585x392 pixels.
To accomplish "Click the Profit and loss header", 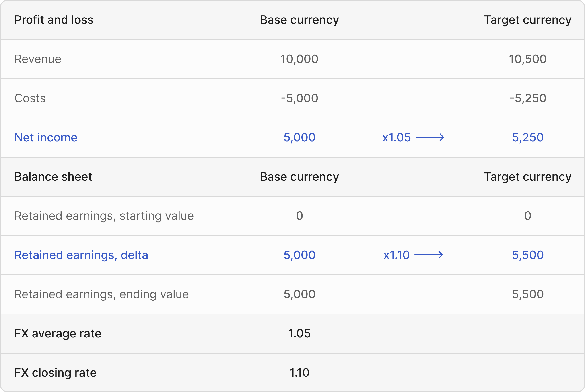I will [x=54, y=20].
